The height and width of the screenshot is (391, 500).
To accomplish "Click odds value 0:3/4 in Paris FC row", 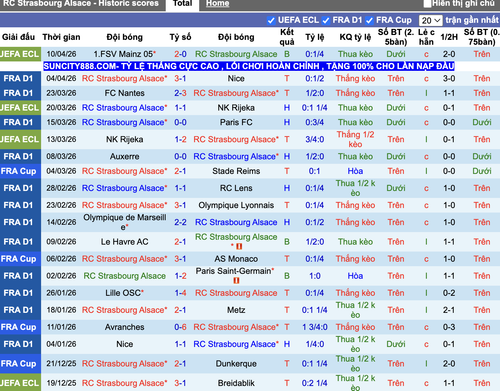I will point(315,122).
